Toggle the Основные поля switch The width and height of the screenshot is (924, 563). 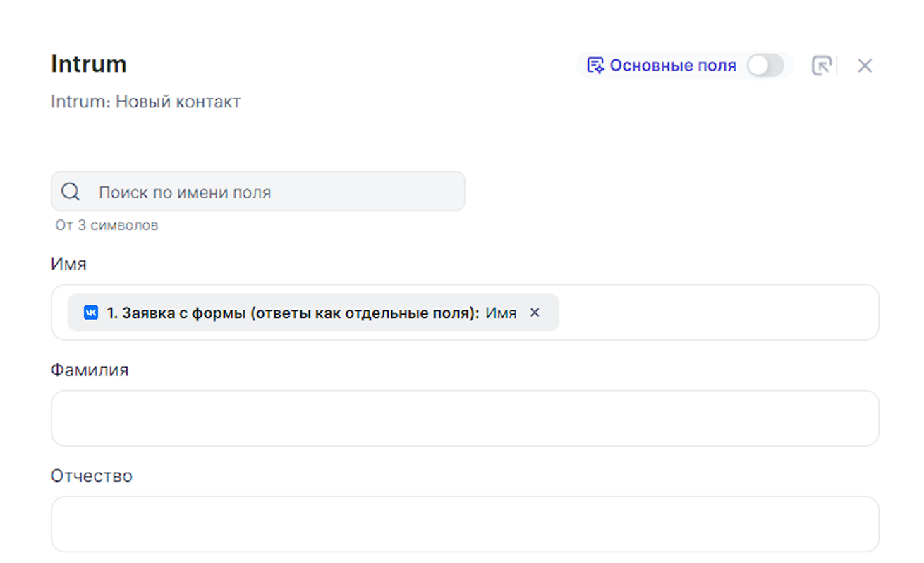(765, 66)
